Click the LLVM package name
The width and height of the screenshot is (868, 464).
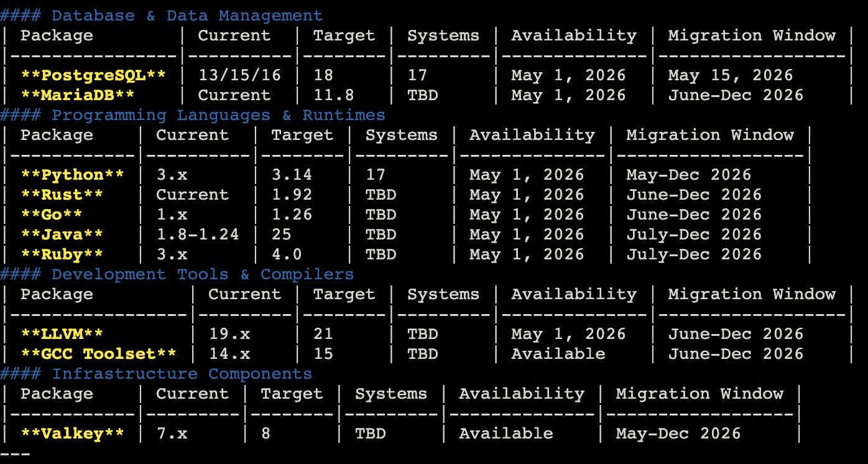click(62, 334)
